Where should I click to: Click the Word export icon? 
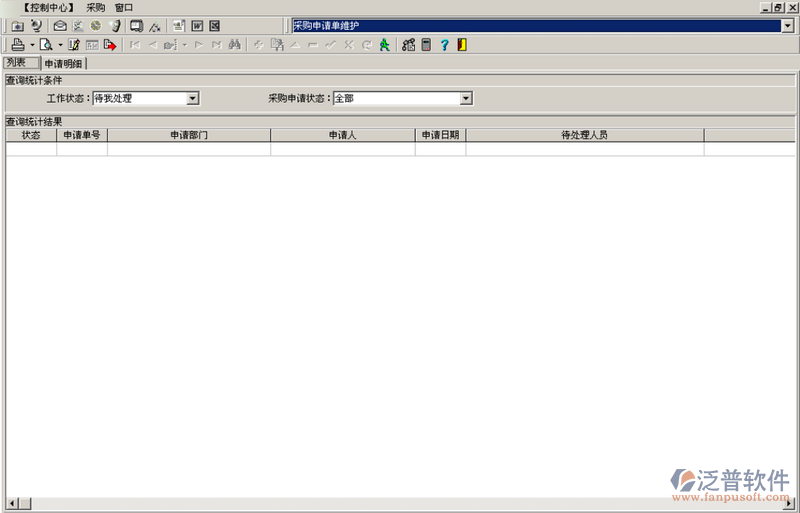(197, 26)
